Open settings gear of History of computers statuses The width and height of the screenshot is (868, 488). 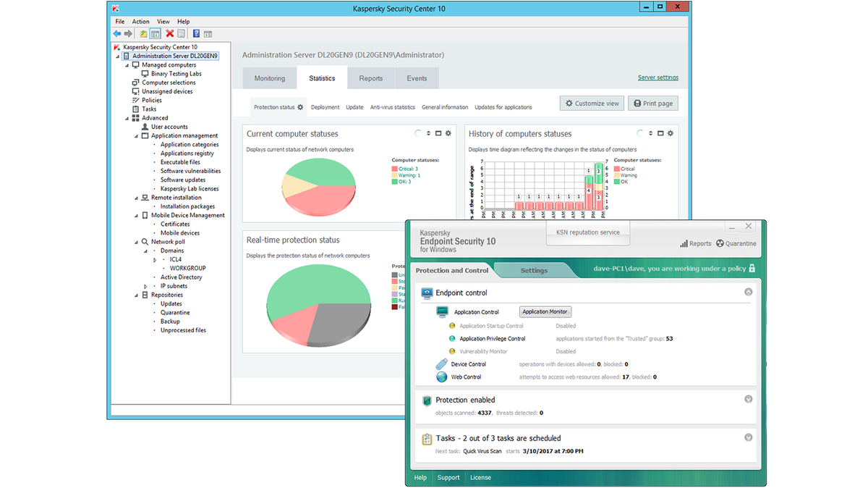pyautogui.click(x=671, y=133)
